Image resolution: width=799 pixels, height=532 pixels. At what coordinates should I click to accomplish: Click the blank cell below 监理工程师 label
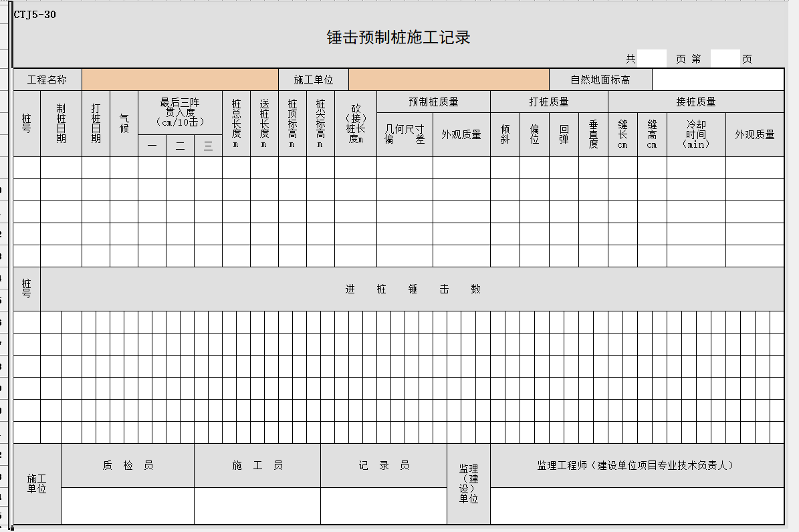pyautogui.click(x=637, y=505)
